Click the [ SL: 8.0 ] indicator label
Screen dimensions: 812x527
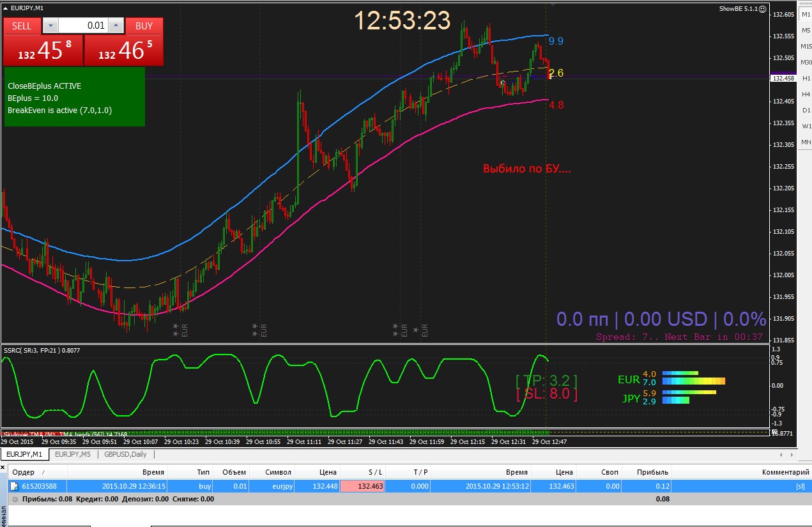[x=547, y=394]
